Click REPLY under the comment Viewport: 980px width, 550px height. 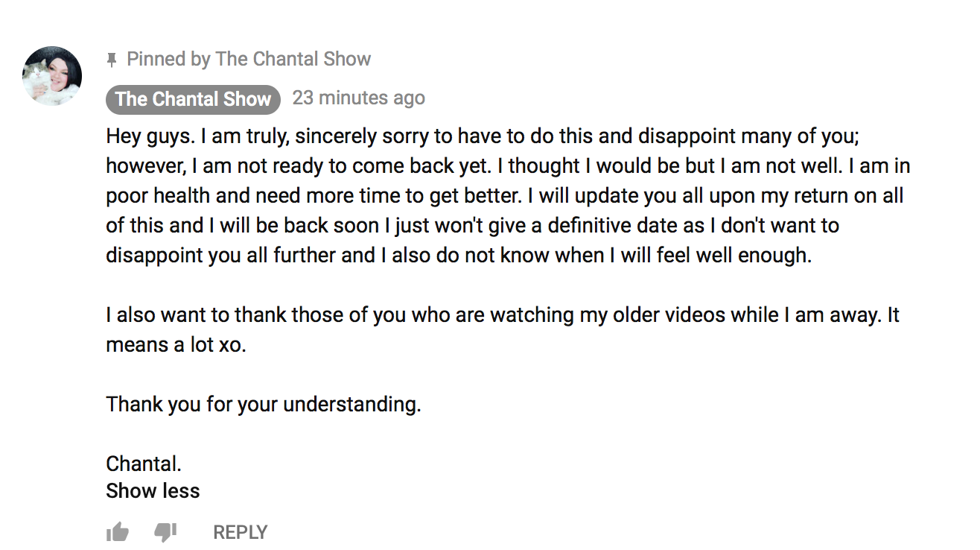coord(240,532)
